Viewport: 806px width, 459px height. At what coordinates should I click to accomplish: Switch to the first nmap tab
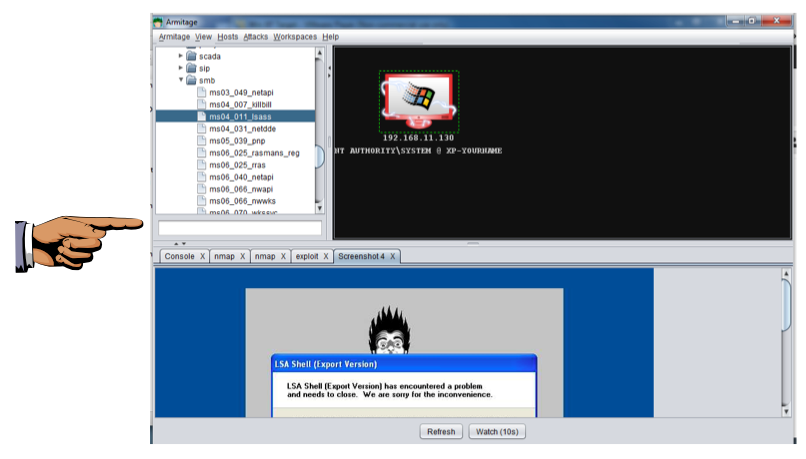pyautogui.click(x=224, y=256)
